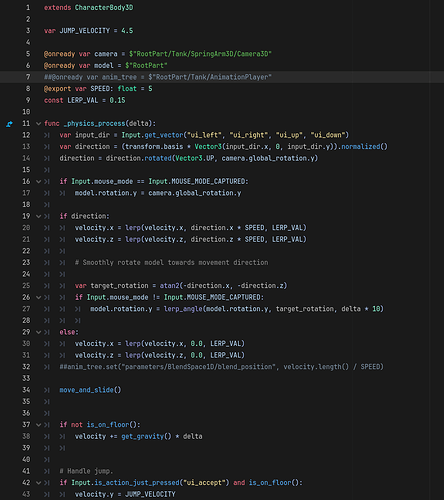Fold the 'if not is_on_floor()' block

click(x=38, y=425)
